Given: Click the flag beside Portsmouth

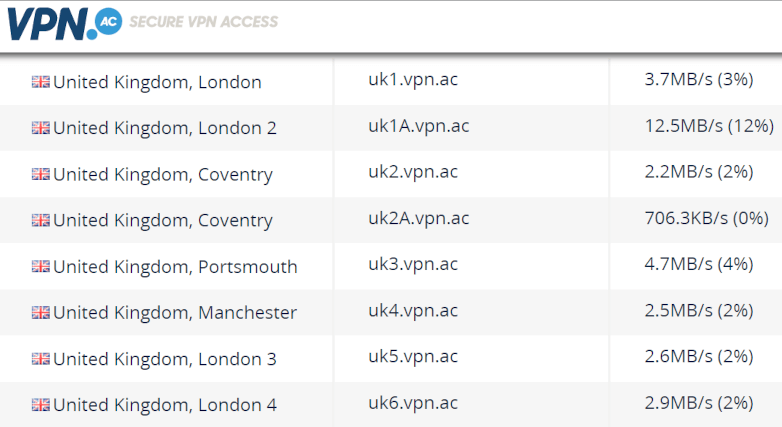Looking at the screenshot, I should click(x=40, y=266).
